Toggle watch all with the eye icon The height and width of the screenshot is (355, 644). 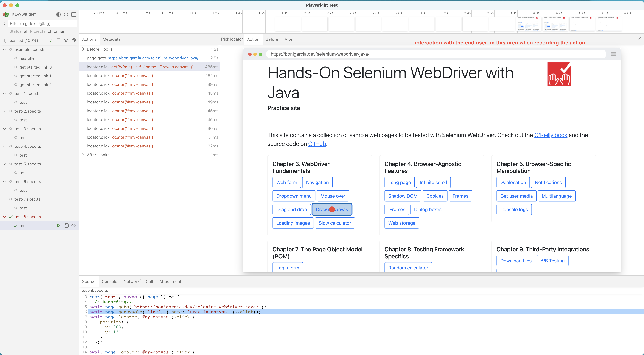[66, 40]
